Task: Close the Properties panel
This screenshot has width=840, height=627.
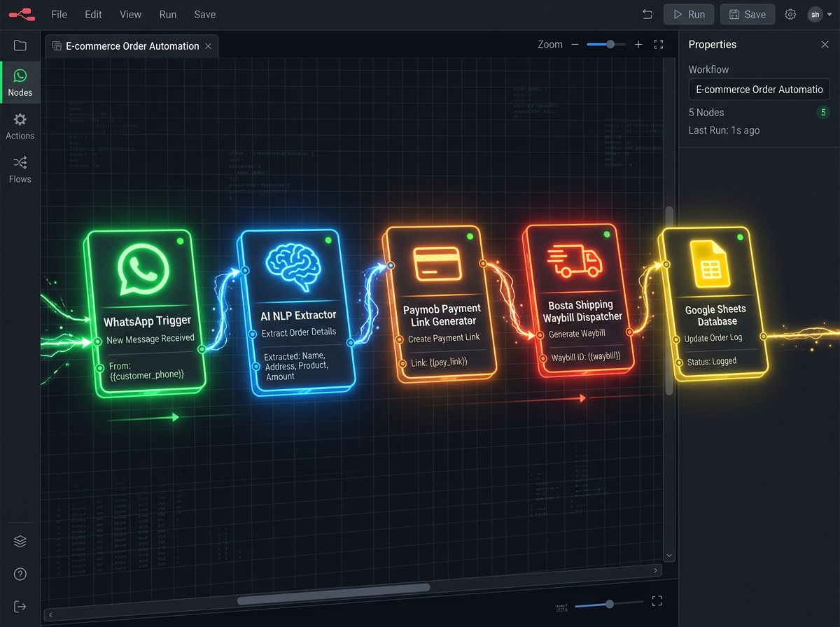Action: [825, 44]
